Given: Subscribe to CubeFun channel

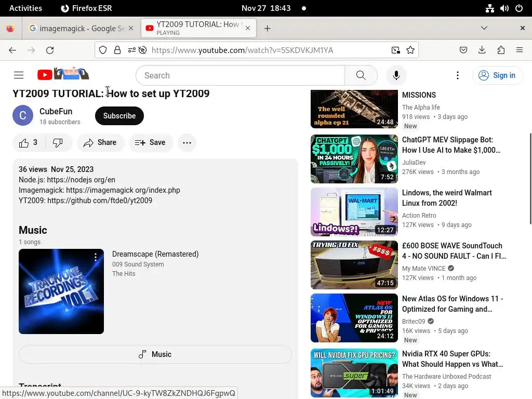Looking at the screenshot, I should pyautogui.click(x=119, y=116).
